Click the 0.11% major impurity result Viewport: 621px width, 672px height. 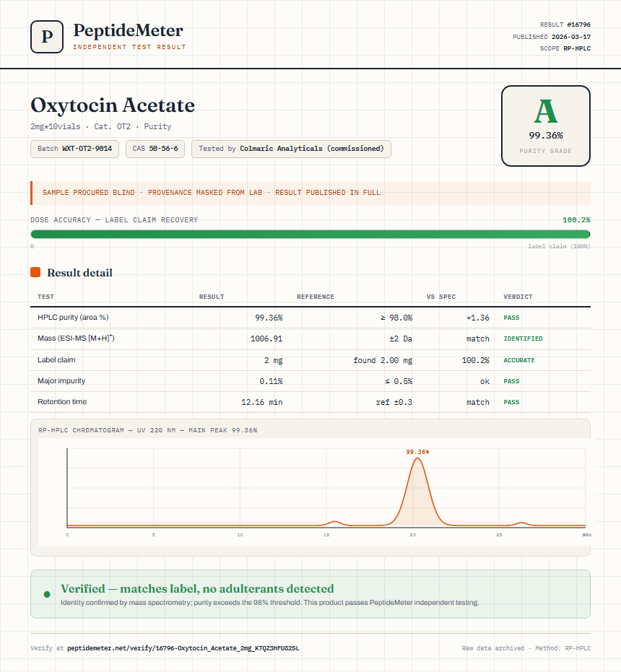click(271, 381)
